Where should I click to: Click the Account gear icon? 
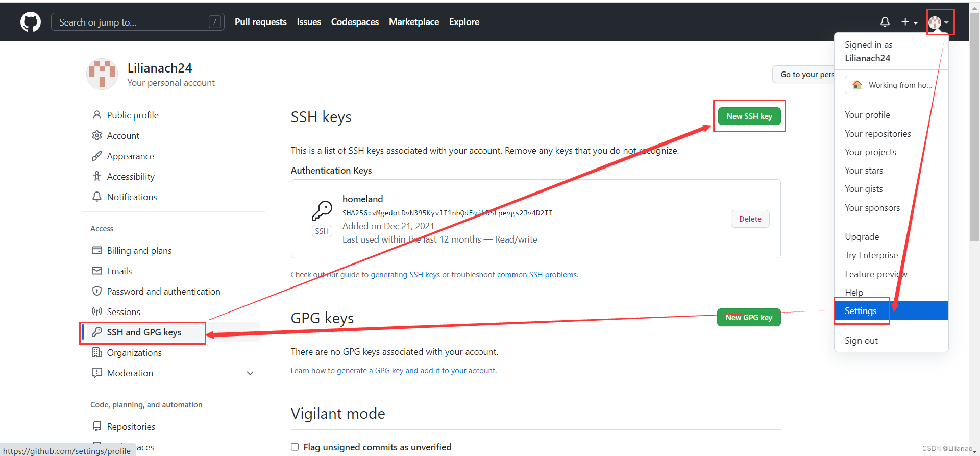[x=97, y=135]
